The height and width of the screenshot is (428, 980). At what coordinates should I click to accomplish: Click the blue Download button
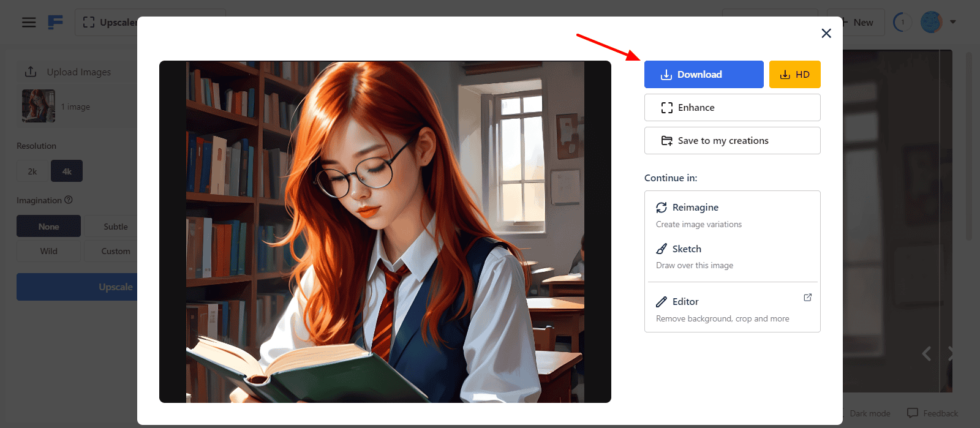click(704, 75)
